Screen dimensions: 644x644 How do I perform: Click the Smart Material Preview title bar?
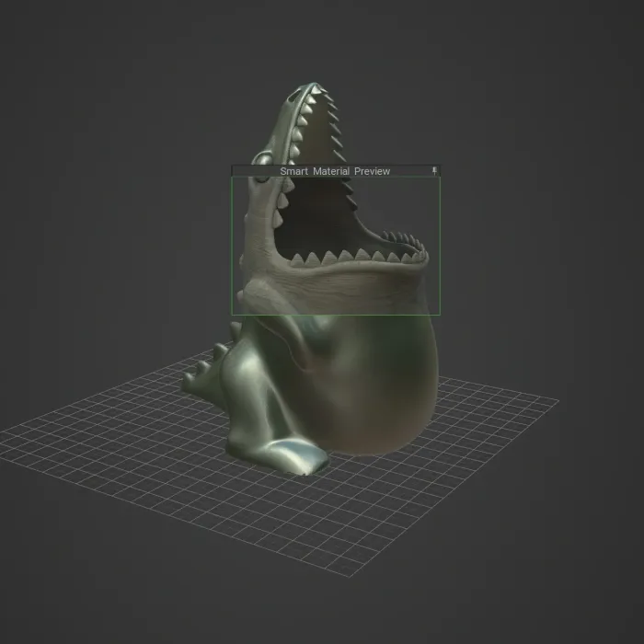coord(336,171)
